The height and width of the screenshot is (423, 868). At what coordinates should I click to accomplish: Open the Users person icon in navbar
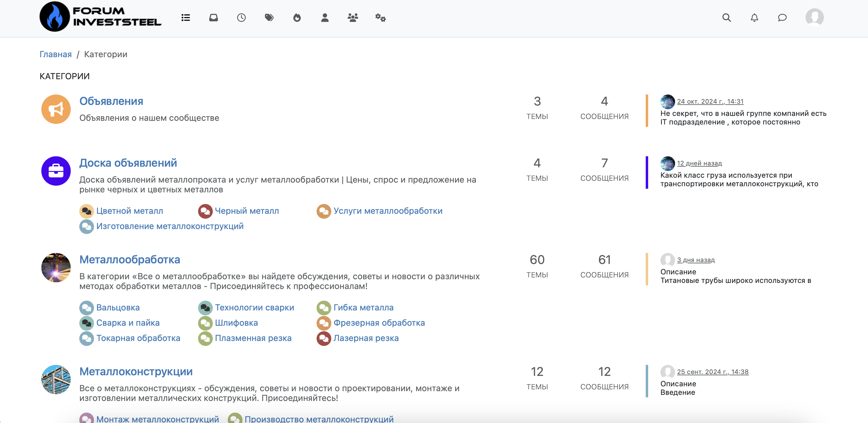(x=325, y=17)
